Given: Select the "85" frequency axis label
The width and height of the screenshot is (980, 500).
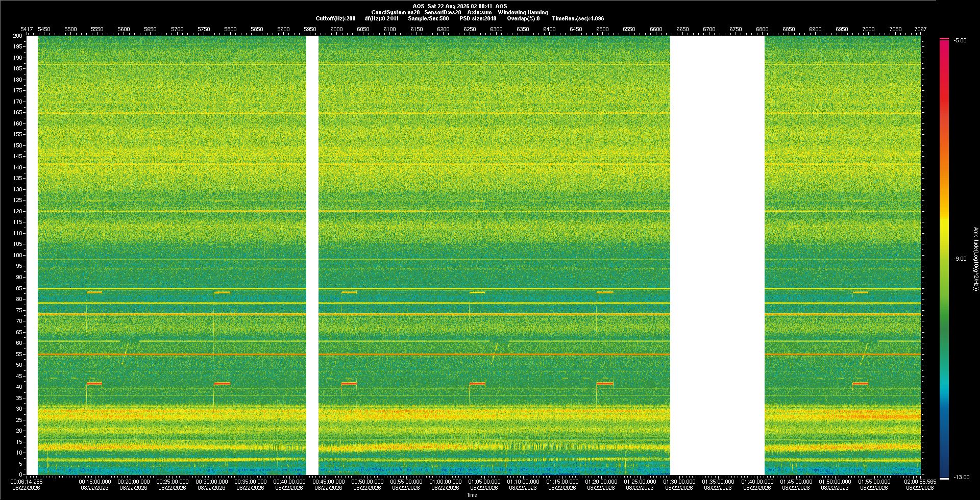Looking at the screenshot, I should pyautogui.click(x=19, y=288).
